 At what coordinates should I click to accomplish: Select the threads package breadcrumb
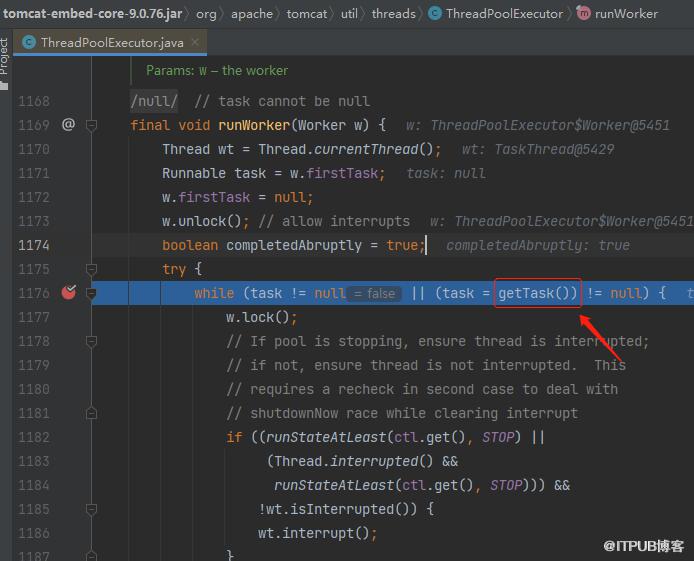[x=393, y=14]
